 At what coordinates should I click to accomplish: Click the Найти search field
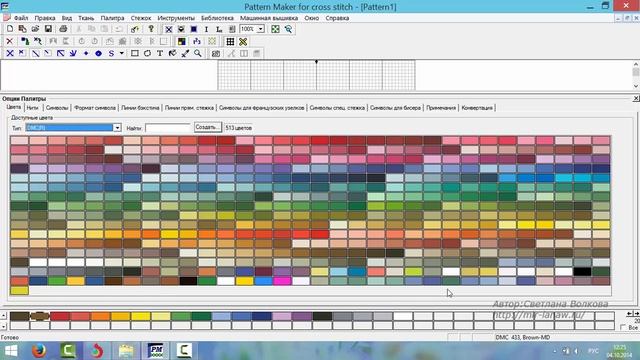(x=168, y=128)
